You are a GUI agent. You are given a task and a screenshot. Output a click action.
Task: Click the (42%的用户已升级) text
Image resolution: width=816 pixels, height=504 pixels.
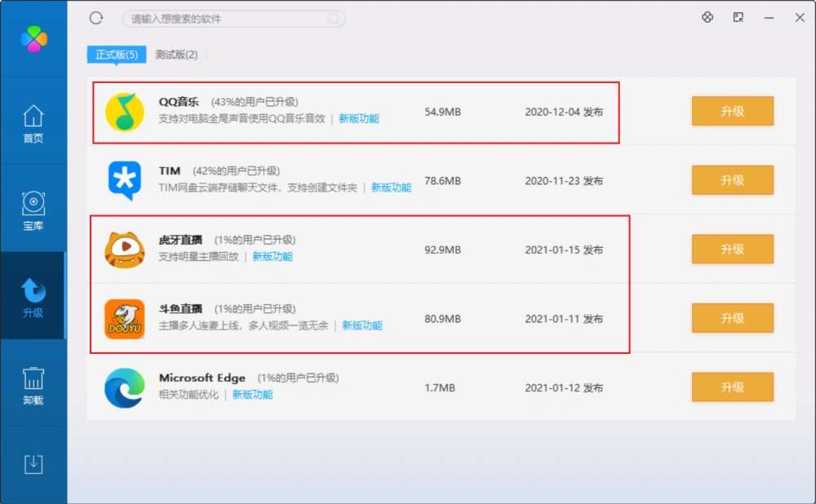[x=237, y=171]
